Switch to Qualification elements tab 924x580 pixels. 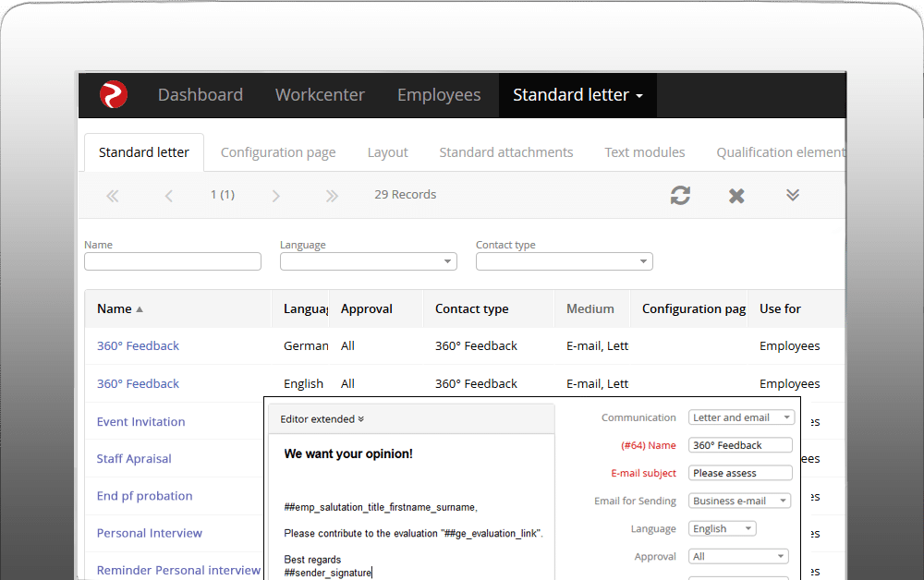[x=781, y=152]
